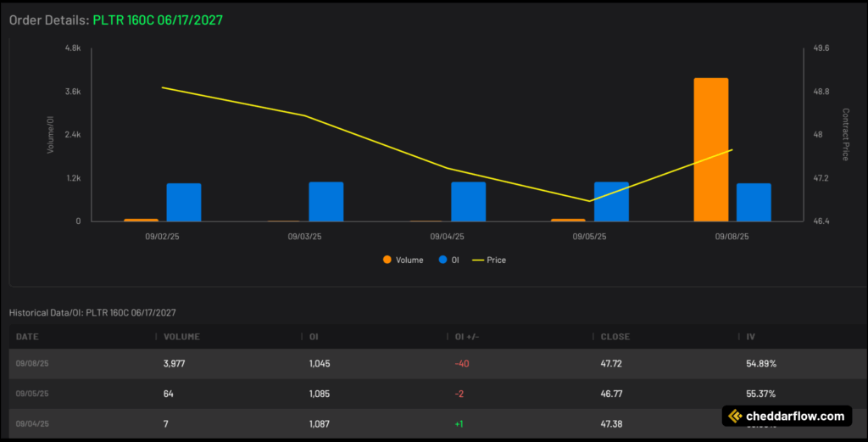The height and width of the screenshot is (442, 868).
Task: Click the 49.6 right axis label
Action: (821, 48)
